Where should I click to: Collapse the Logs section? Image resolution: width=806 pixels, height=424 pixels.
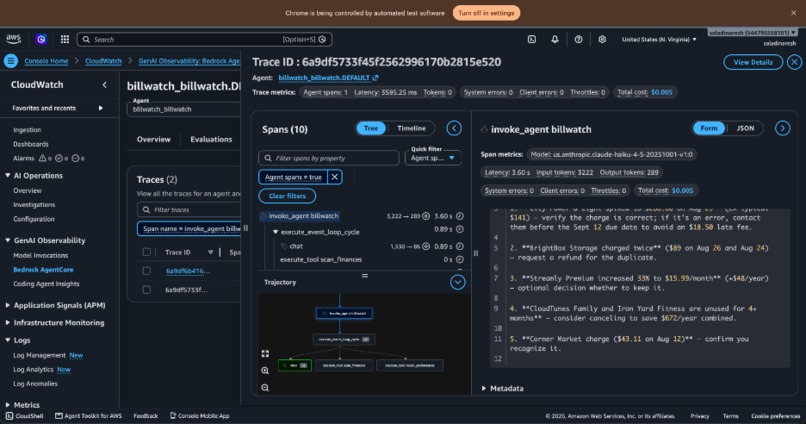[8, 340]
